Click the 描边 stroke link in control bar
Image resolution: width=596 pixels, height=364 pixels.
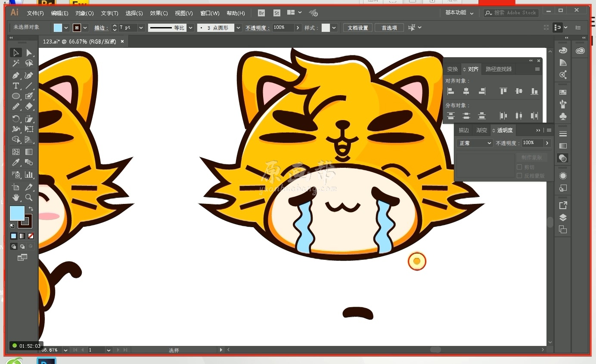100,28
